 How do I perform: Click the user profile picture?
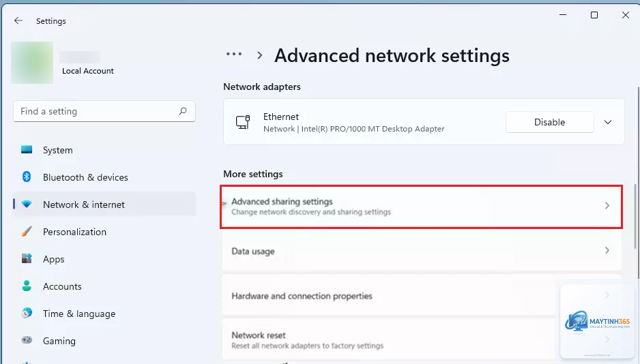point(32,62)
